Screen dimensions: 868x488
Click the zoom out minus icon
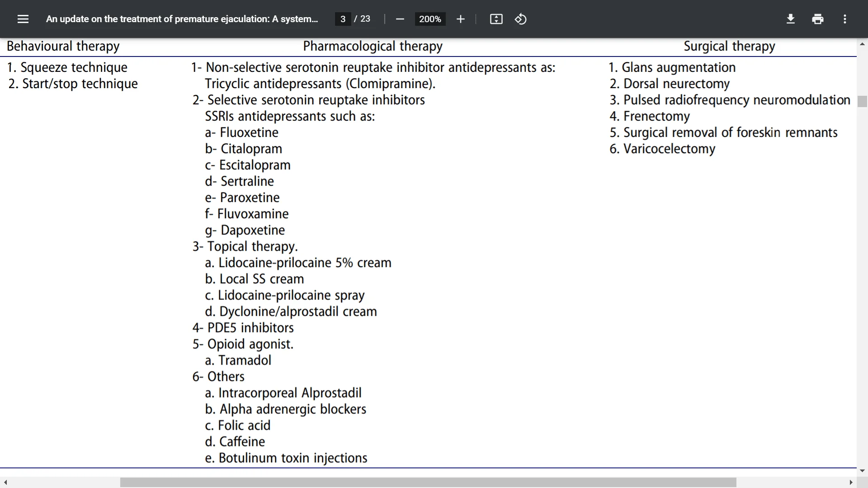point(400,19)
